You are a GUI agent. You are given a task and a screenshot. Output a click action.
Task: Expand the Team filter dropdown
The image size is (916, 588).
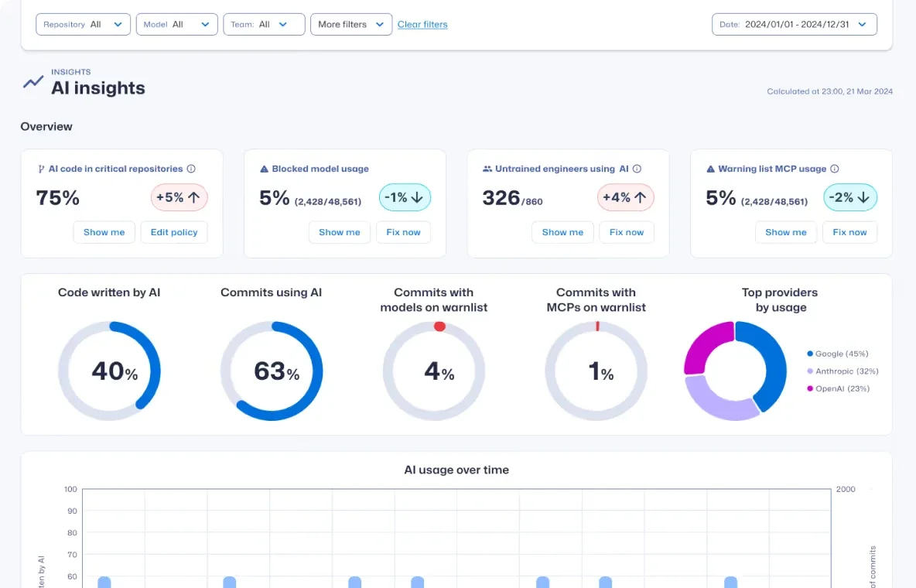pos(264,24)
